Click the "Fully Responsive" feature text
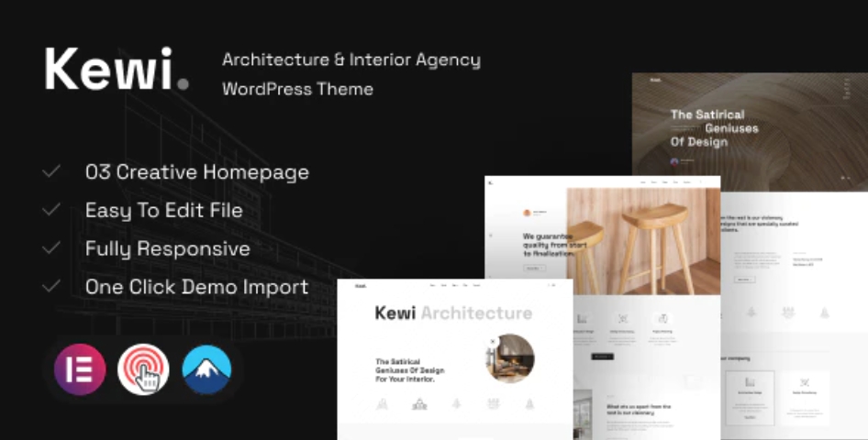The image size is (868, 440). tap(168, 248)
